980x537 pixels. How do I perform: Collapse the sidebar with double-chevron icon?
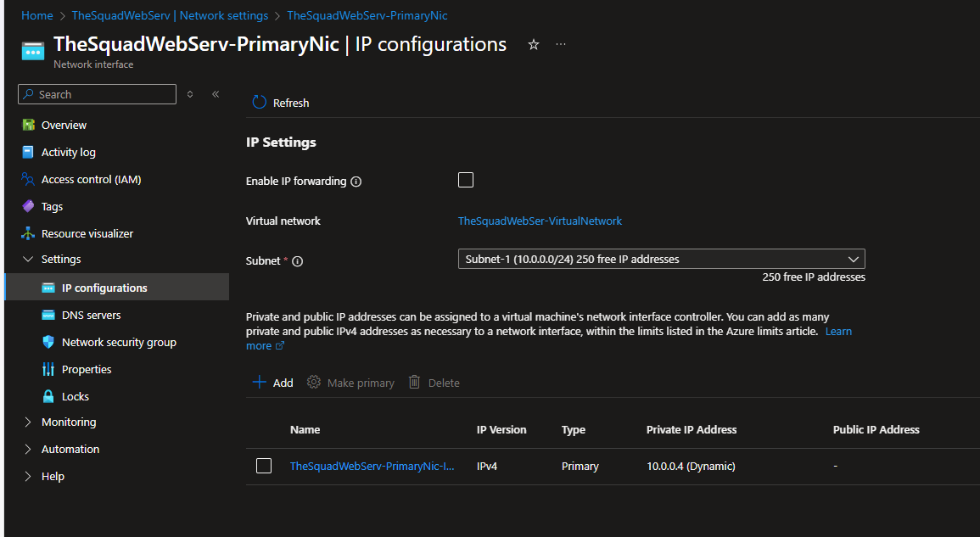(216, 94)
